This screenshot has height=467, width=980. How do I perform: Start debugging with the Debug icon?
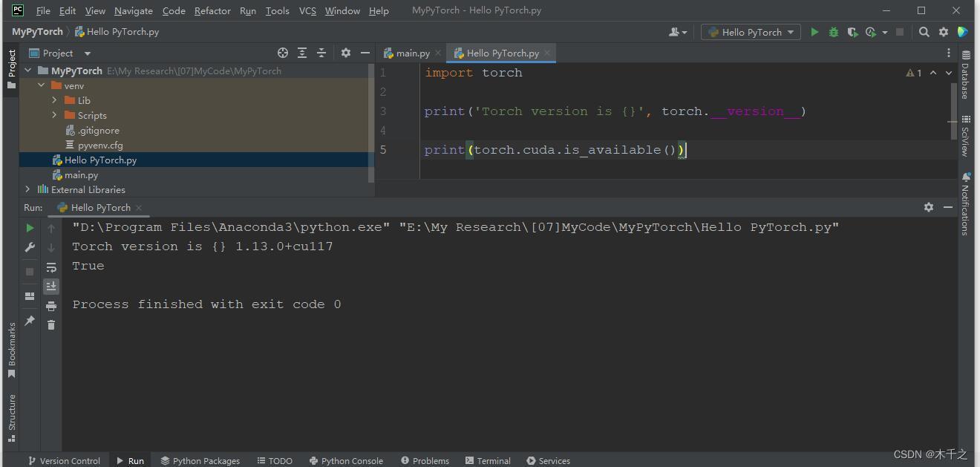tap(832, 32)
